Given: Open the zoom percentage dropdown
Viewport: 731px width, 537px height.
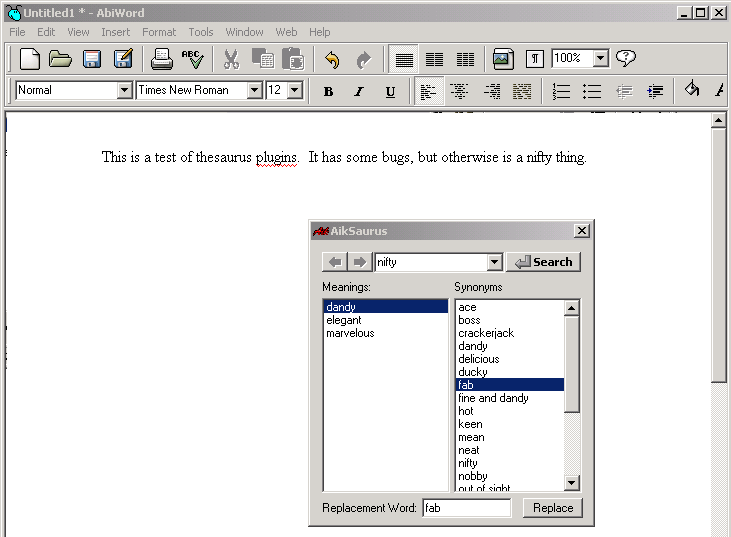Looking at the screenshot, I should pyautogui.click(x=600, y=59).
